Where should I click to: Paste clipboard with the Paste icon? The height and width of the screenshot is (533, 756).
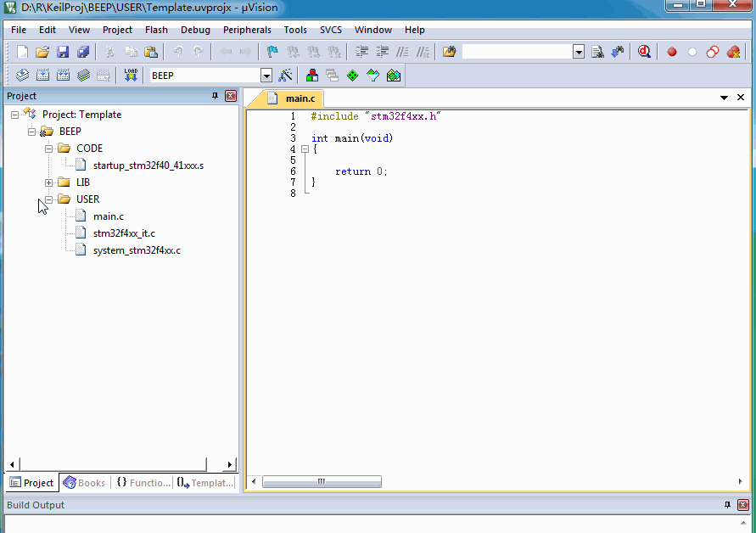click(151, 52)
